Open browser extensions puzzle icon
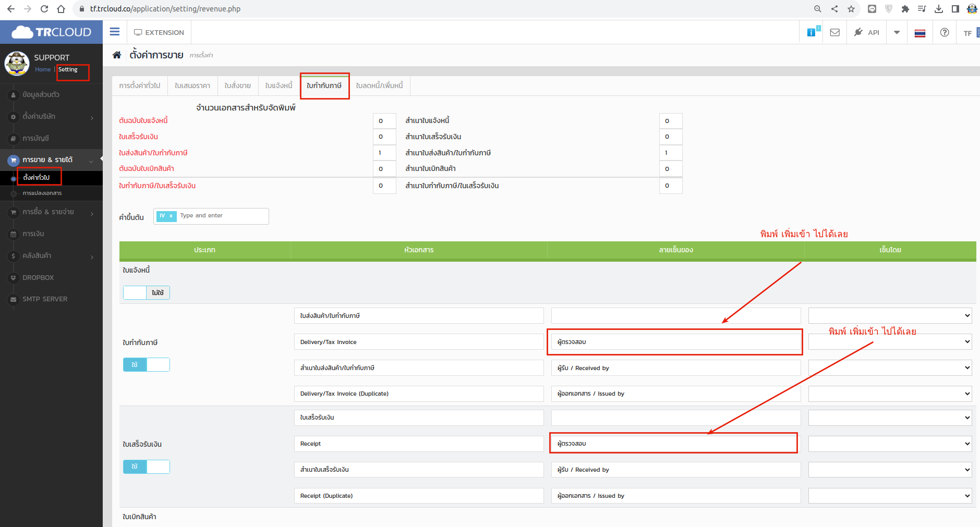 point(905,9)
